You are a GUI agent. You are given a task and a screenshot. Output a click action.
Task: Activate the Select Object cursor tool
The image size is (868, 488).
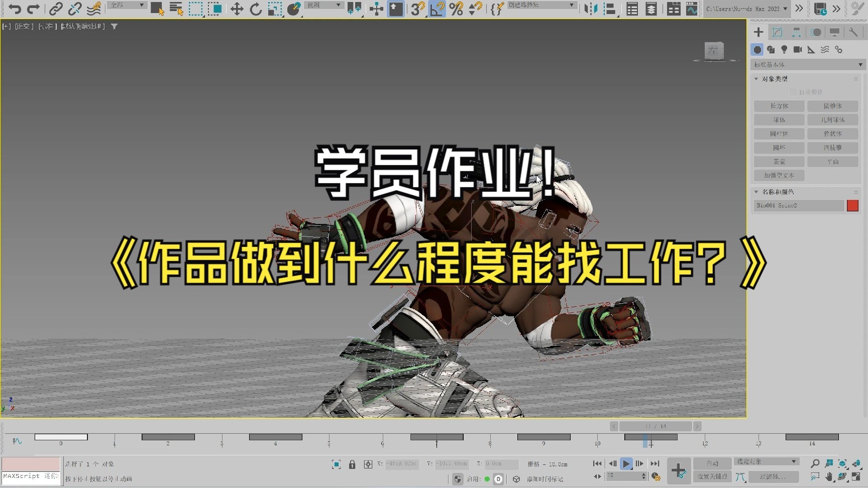(157, 9)
